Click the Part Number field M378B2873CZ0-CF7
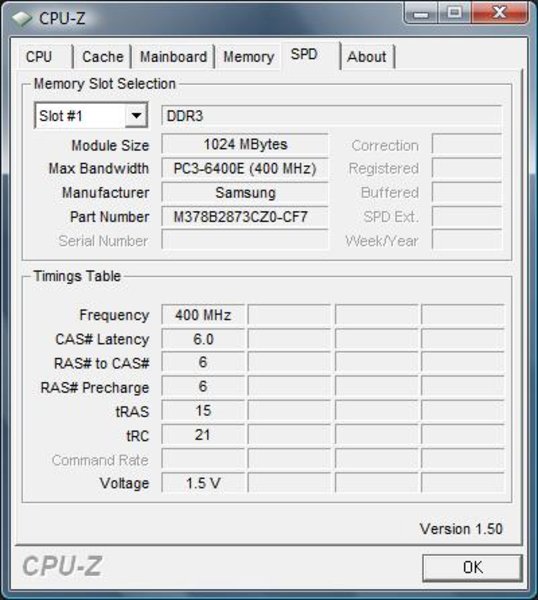This screenshot has width=538, height=600. (245, 217)
